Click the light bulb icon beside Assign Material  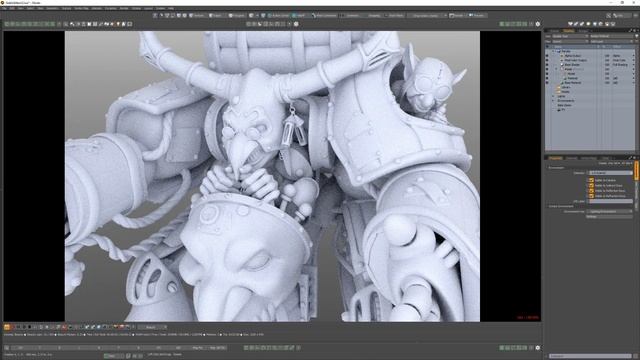point(637,36)
